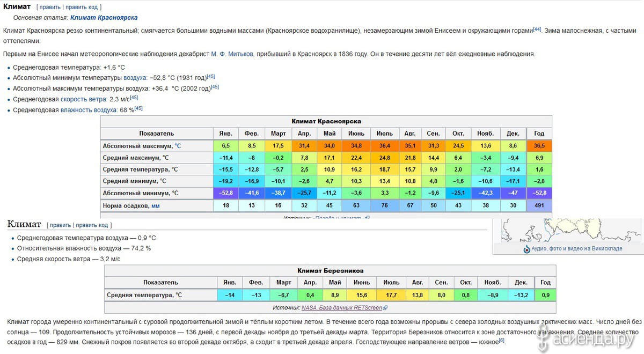Open 'Аудио, фото и видео на Викискладе' link

(577, 249)
